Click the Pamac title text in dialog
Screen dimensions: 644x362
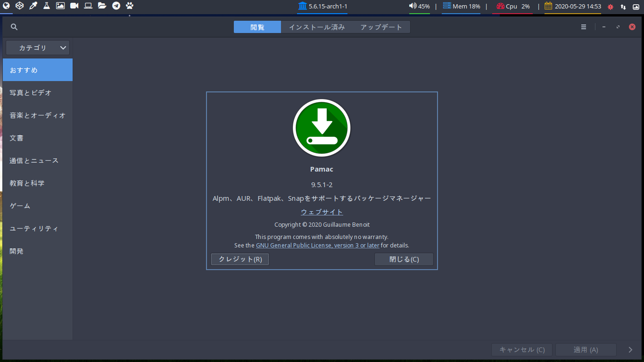[322, 169]
